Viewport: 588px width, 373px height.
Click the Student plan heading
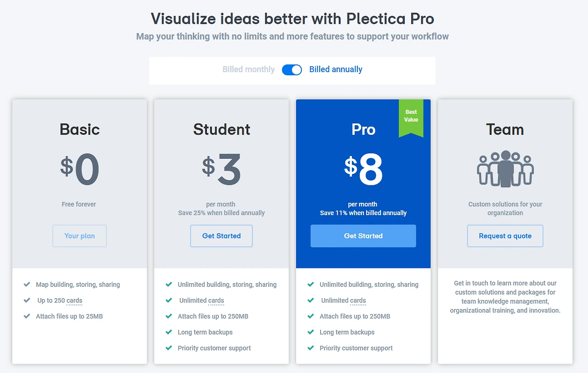(x=221, y=129)
